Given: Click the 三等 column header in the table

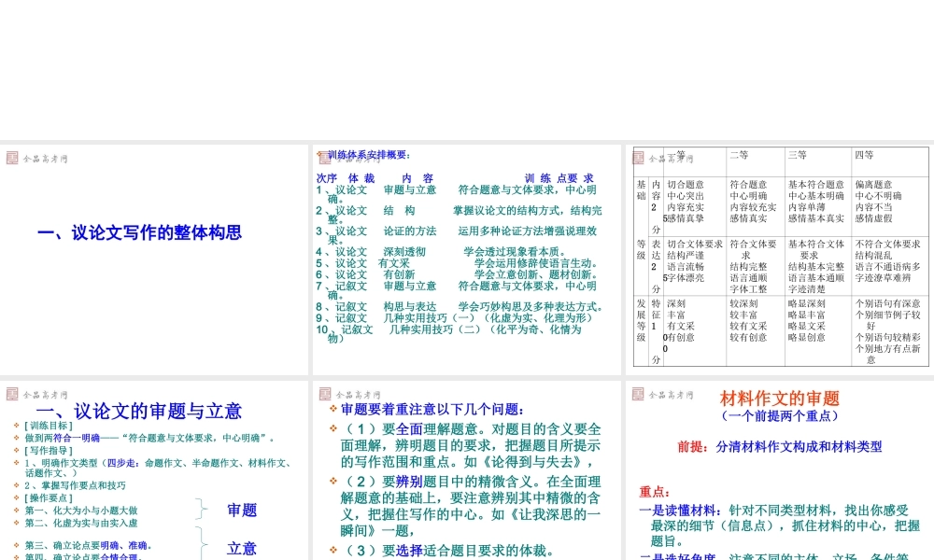Looking at the screenshot, I should tap(797, 155).
